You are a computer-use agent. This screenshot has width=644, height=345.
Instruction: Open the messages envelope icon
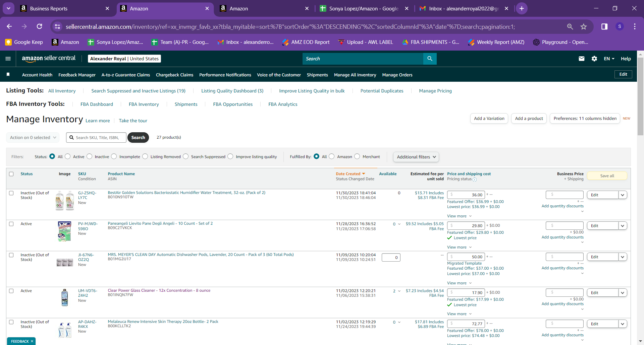(582, 59)
